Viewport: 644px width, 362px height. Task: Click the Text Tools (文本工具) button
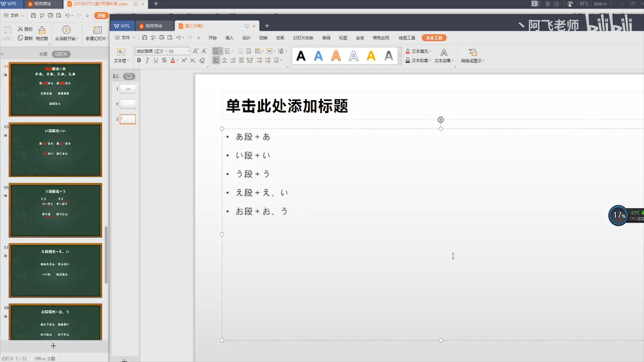click(434, 38)
